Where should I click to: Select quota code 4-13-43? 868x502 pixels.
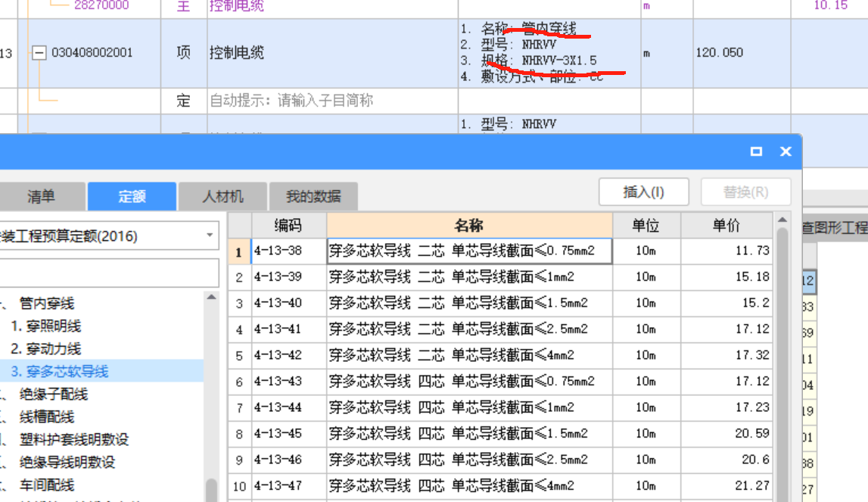pos(288,381)
